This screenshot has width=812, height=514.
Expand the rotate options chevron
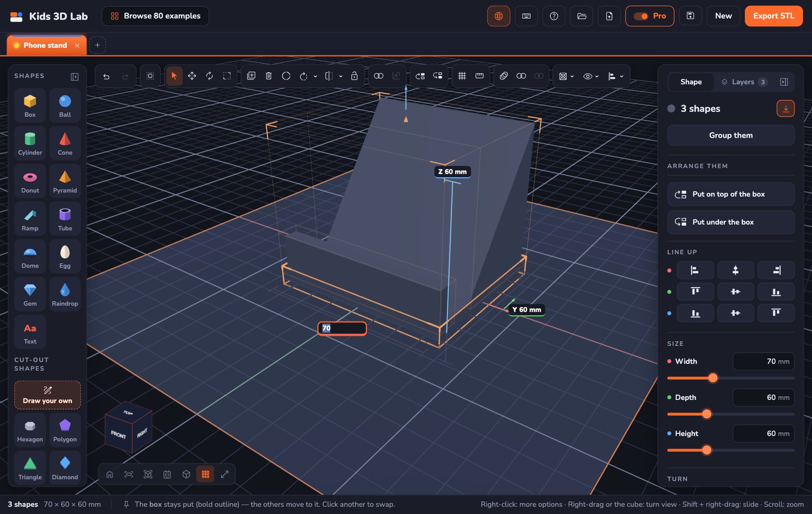coord(315,76)
